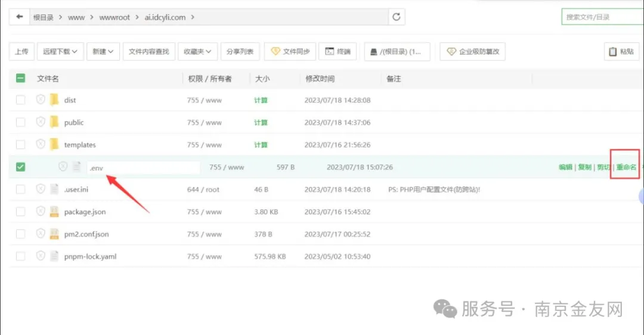Click the pm2.conf.json file icon
This screenshot has width=644, height=335.
pyautogui.click(x=54, y=234)
